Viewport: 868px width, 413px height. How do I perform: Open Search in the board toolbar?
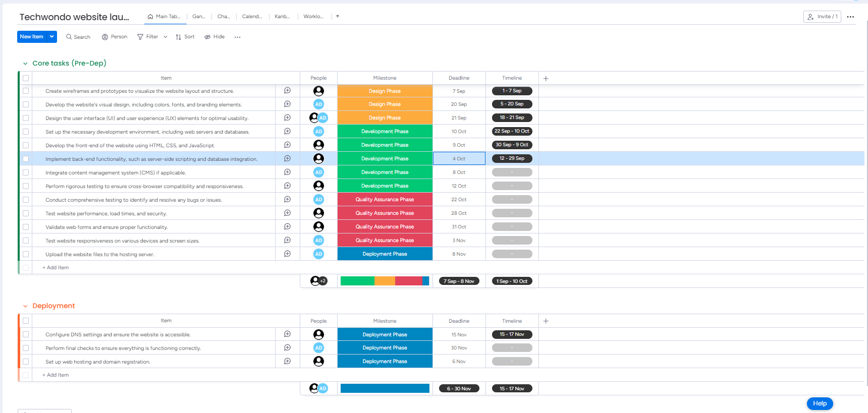click(x=78, y=37)
